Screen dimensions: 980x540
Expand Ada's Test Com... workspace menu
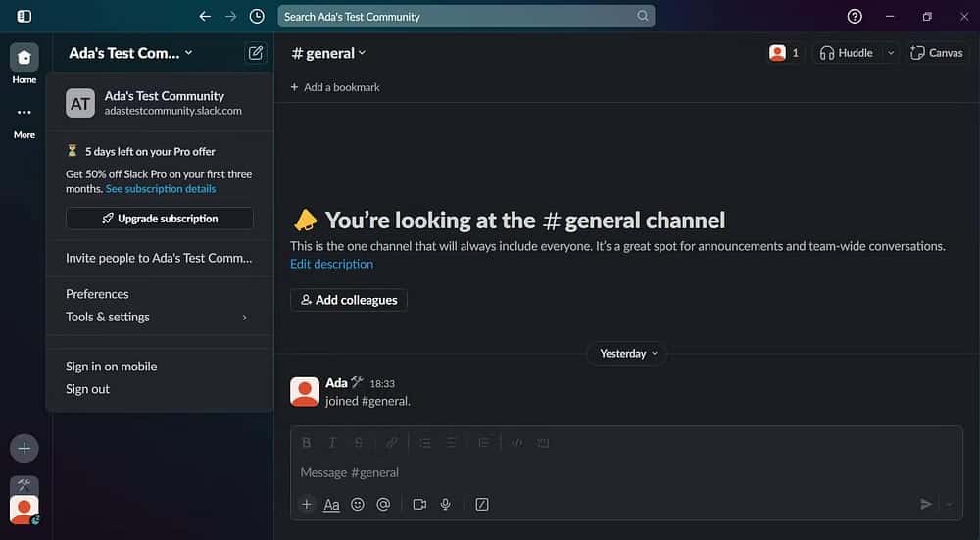pyautogui.click(x=130, y=53)
